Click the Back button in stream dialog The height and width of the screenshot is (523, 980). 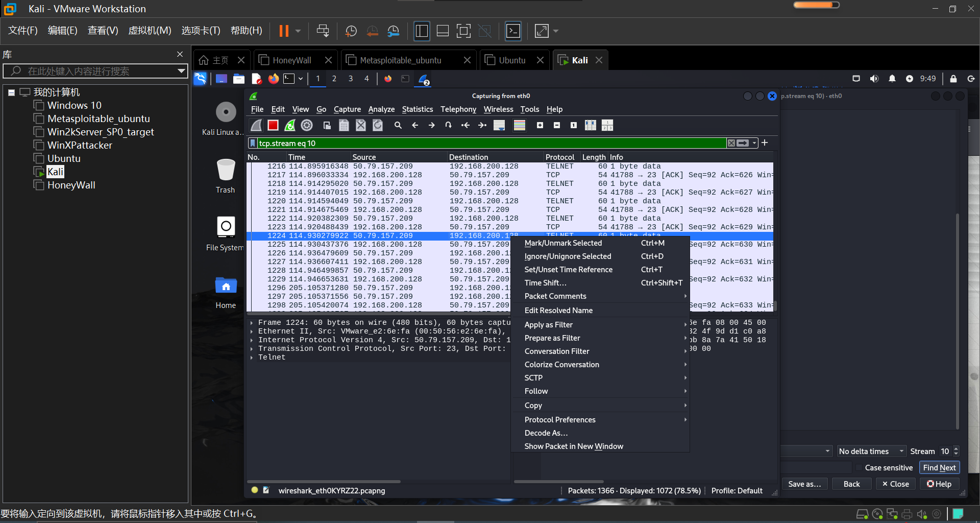pyautogui.click(x=851, y=484)
